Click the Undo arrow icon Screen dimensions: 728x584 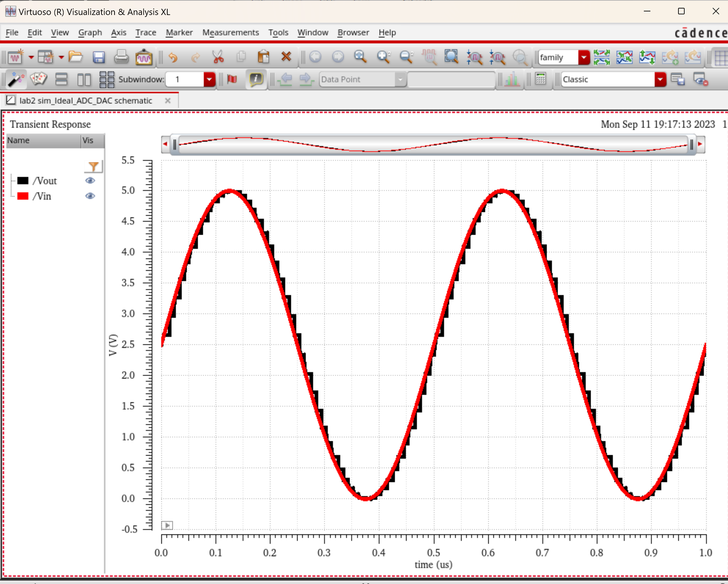[173, 57]
